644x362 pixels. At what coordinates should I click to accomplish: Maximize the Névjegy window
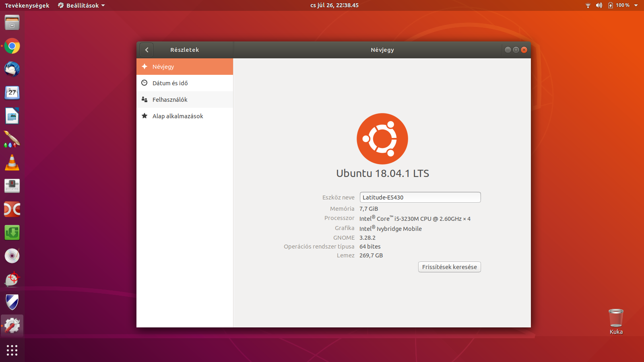pyautogui.click(x=516, y=50)
